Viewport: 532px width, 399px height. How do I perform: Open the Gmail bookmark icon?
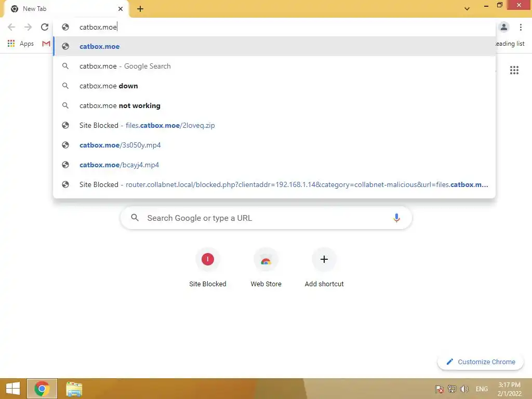(x=46, y=44)
